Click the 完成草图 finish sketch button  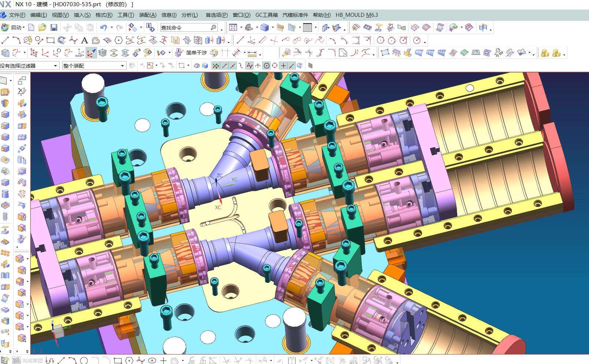(x=28, y=360)
